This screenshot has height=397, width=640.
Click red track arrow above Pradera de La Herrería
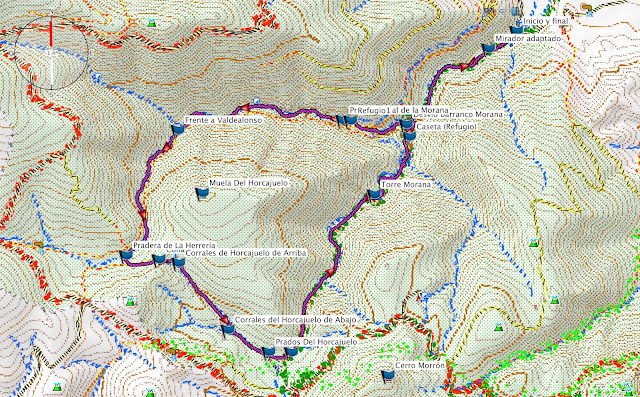[x=142, y=215]
